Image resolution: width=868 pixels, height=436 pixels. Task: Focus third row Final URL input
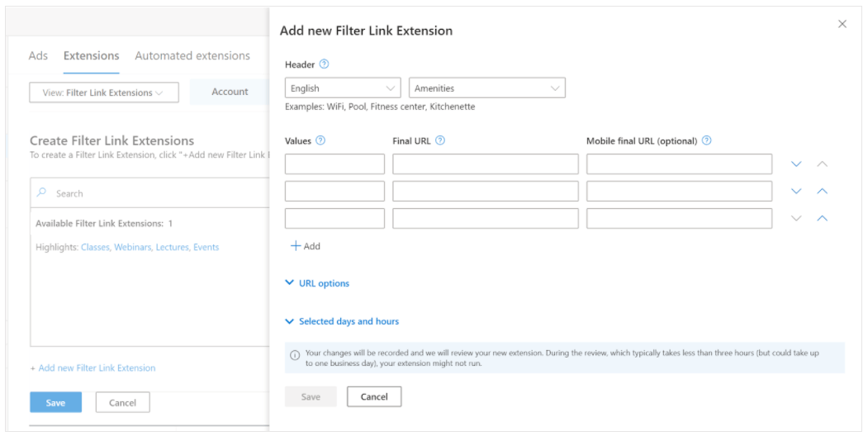pyautogui.click(x=486, y=218)
